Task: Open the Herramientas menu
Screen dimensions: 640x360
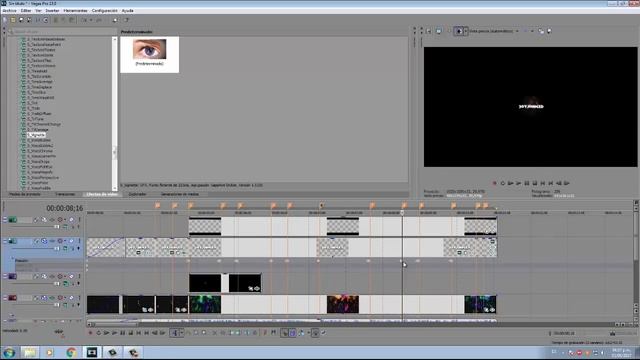Action: [76, 11]
